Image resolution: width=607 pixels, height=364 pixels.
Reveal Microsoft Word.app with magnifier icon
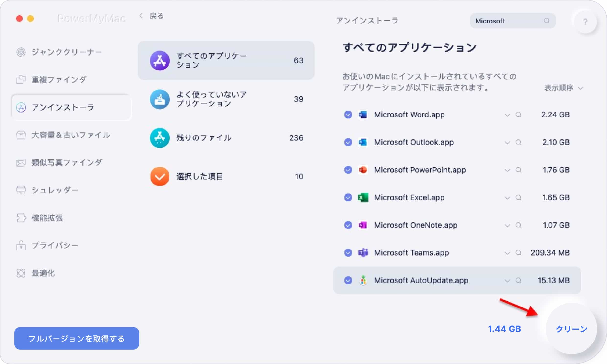518,114
